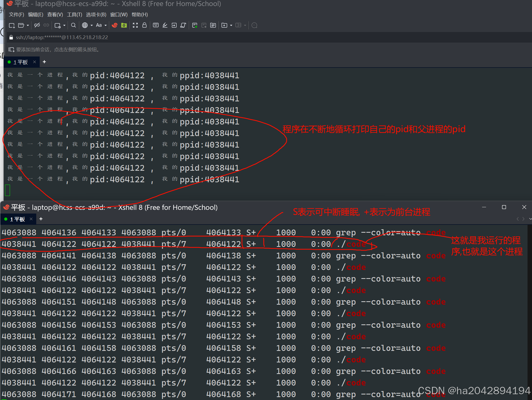Click the full screen icon
Viewport: 532px width, 400px height.
pos(135,25)
